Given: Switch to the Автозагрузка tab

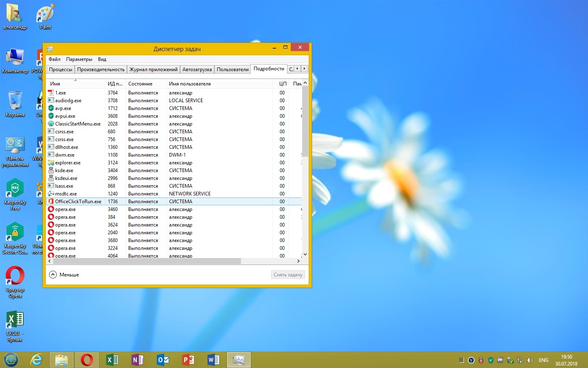Looking at the screenshot, I should (197, 70).
